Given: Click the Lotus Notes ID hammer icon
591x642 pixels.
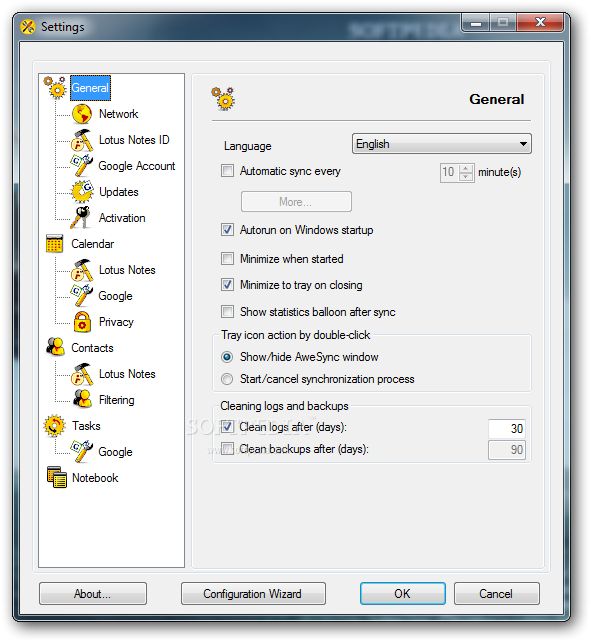Looking at the screenshot, I should [82, 140].
